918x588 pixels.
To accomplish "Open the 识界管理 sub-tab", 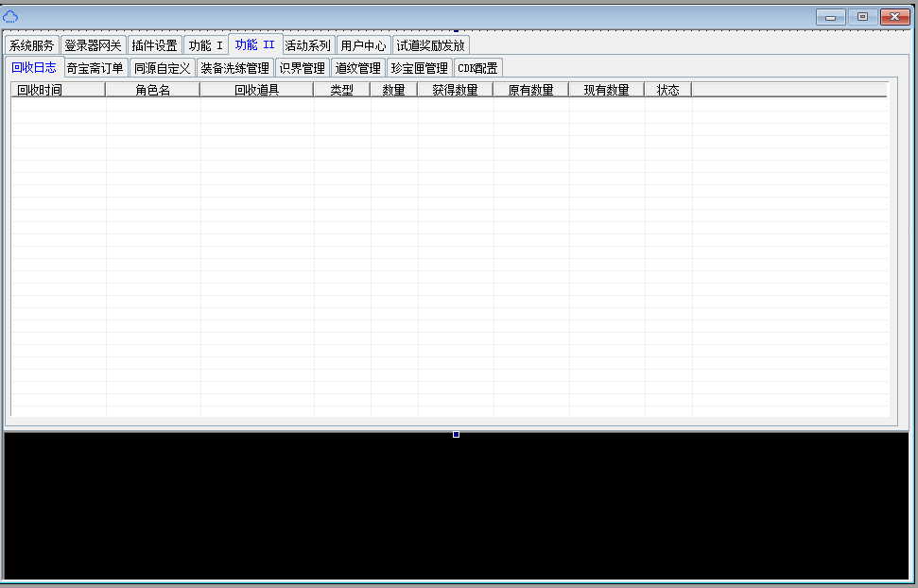I will pos(302,68).
